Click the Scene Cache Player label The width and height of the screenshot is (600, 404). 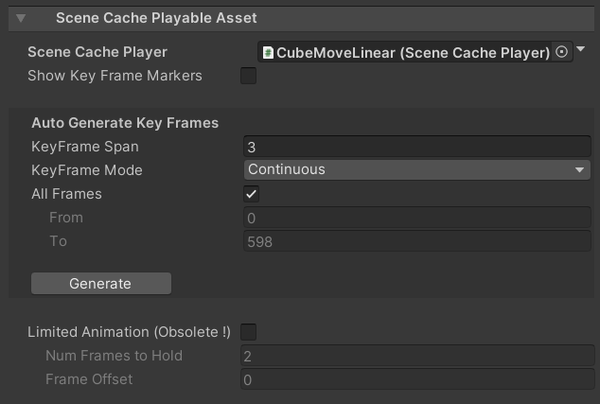coord(97,52)
